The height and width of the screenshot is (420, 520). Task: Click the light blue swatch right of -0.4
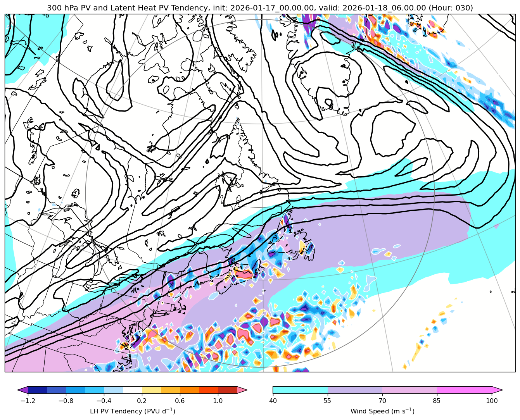coord(113,390)
